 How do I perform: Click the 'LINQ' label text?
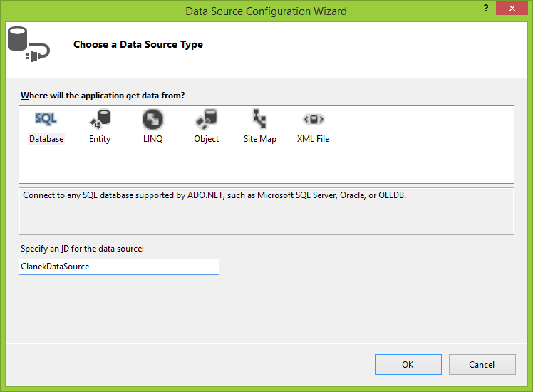(153, 139)
